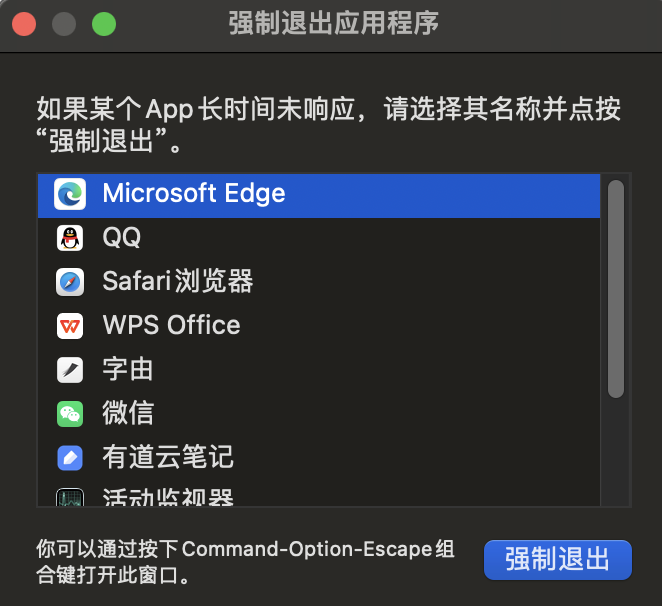Screen dimensions: 662x606
Task: Click the app list vertical scrollbar
Action: pos(616,290)
